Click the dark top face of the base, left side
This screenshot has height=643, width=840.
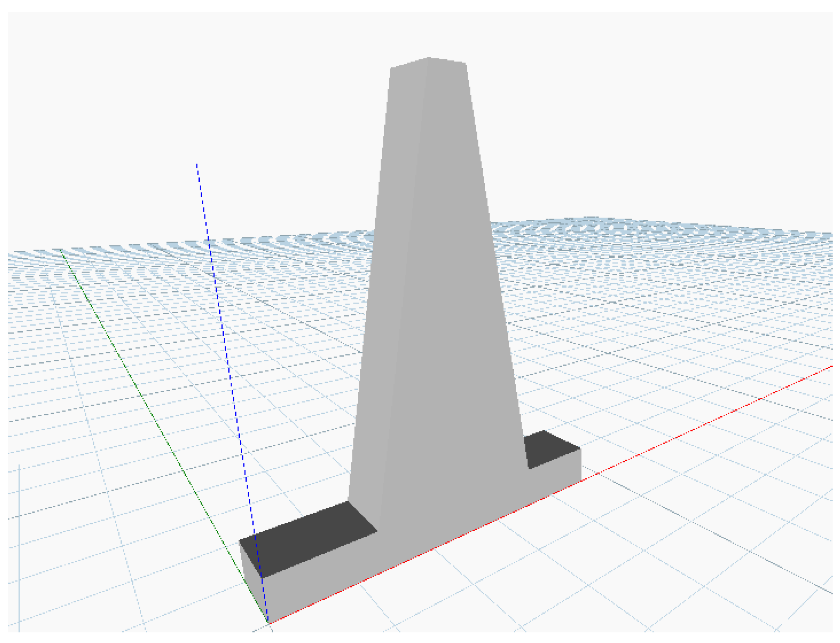pyautogui.click(x=306, y=538)
